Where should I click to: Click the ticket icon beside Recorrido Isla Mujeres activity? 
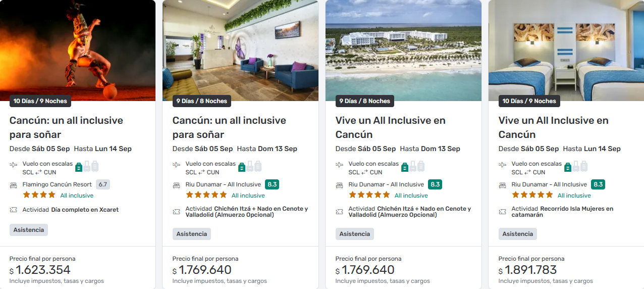coord(503,212)
